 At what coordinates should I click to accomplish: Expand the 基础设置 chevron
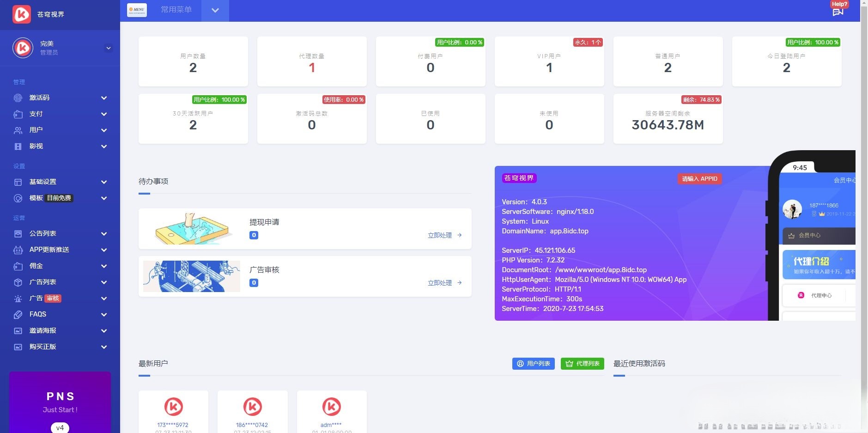104,182
